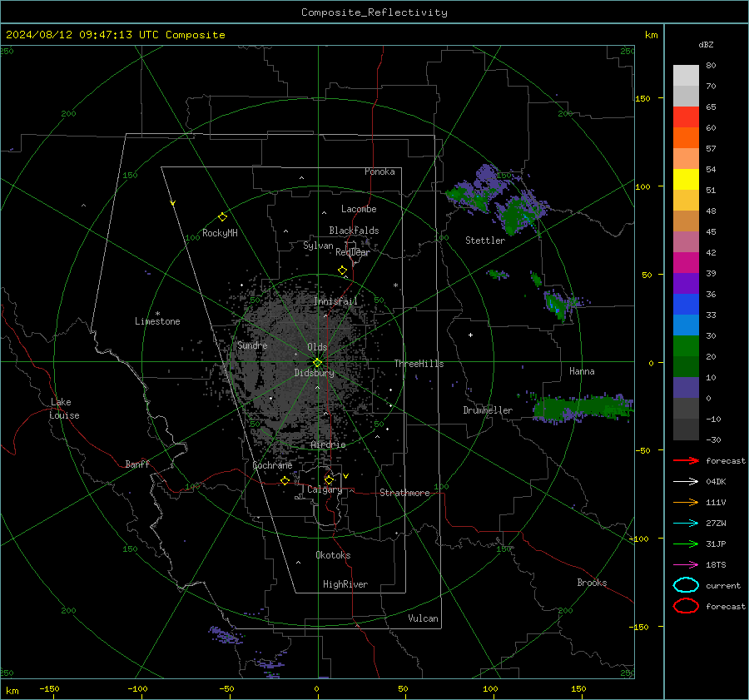Click the long green echo band south of Hanna
Screen dimensions: 749x700
583,409
